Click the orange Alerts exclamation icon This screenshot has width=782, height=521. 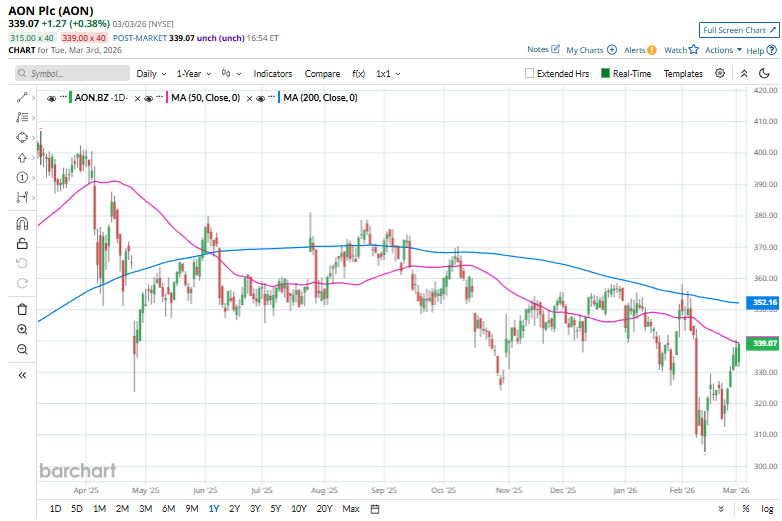click(651, 50)
